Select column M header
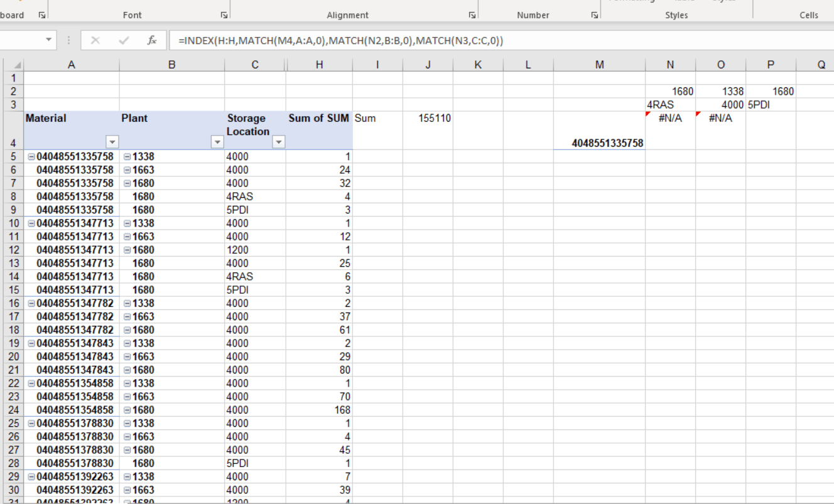This screenshot has height=504, width=834. coord(599,65)
